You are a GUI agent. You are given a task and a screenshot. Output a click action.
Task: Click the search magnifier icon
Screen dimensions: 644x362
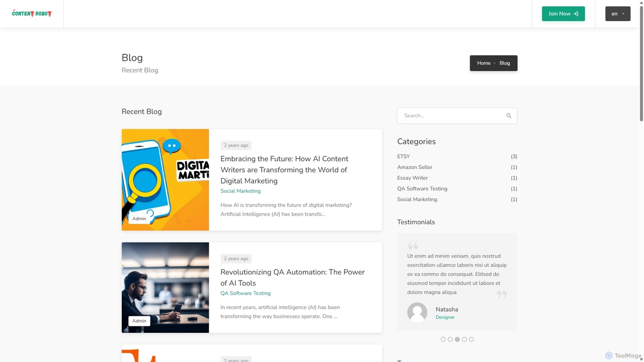tap(509, 116)
